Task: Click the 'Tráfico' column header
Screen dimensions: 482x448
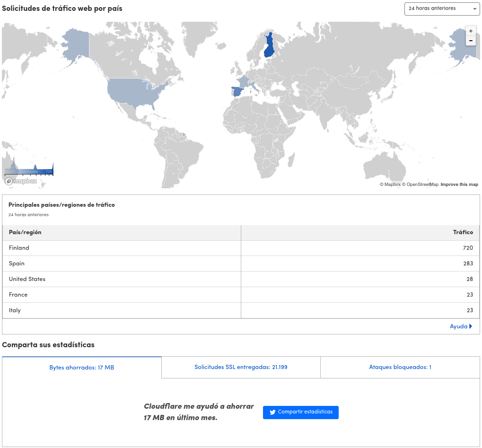Action: [x=463, y=232]
